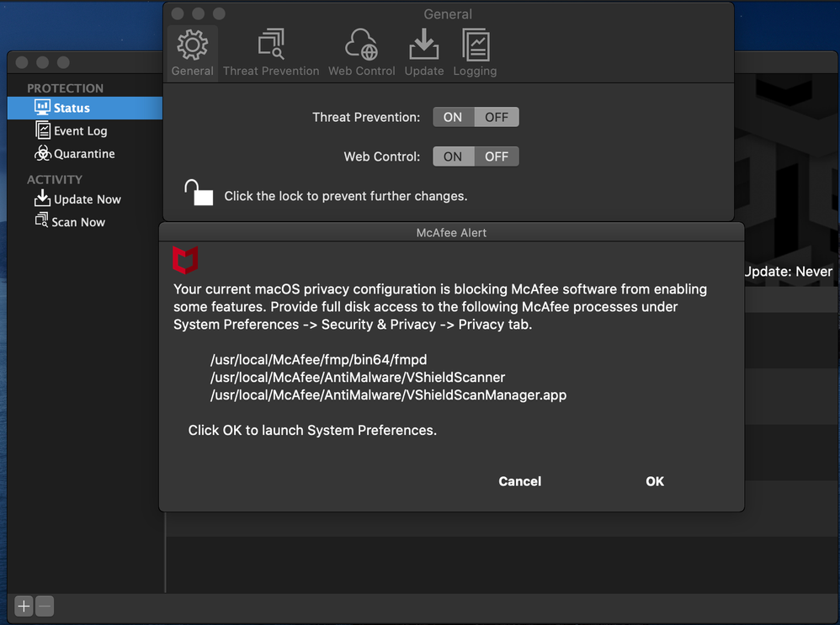840x625 pixels.
Task: Open Quarantine in the sidebar
Action: [74, 154]
